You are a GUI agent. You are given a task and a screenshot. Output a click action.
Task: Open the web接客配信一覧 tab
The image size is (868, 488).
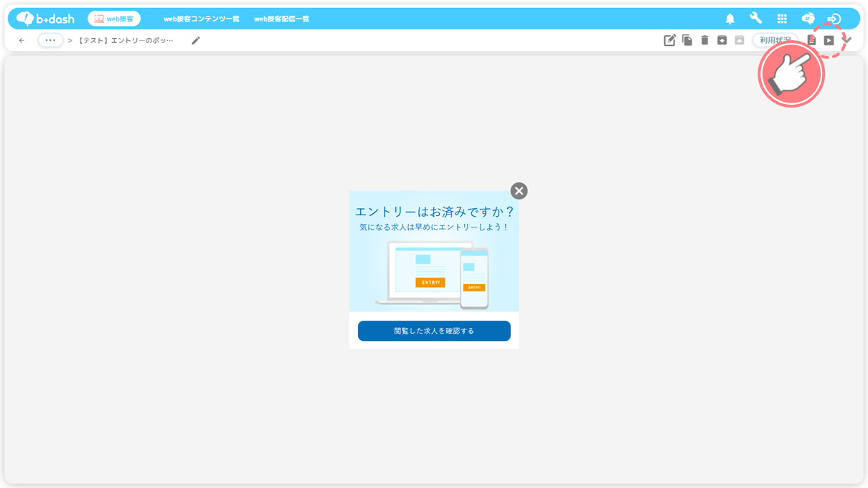(x=281, y=19)
